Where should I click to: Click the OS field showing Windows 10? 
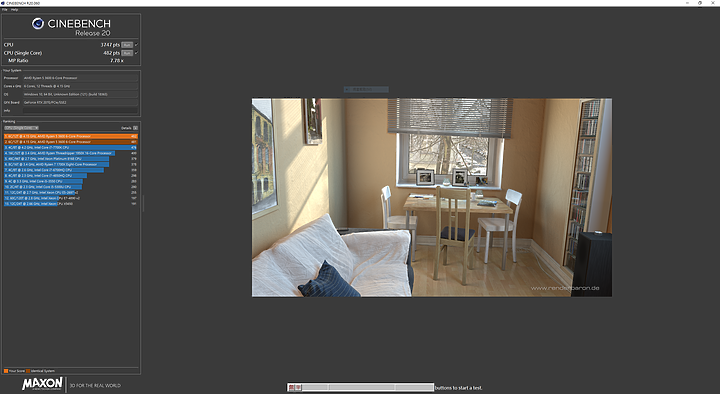tap(80, 95)
